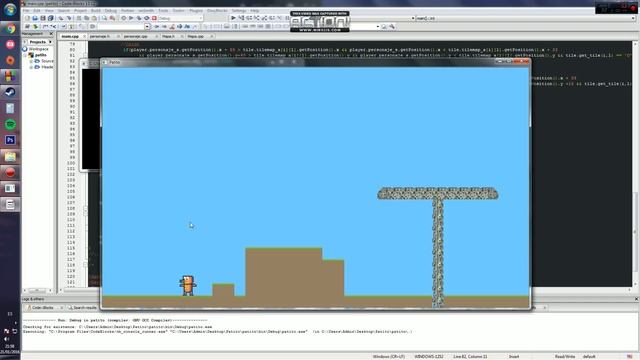
Task: Click 'Read/Write' status bar entry
Action: click(x=565, y=357)
